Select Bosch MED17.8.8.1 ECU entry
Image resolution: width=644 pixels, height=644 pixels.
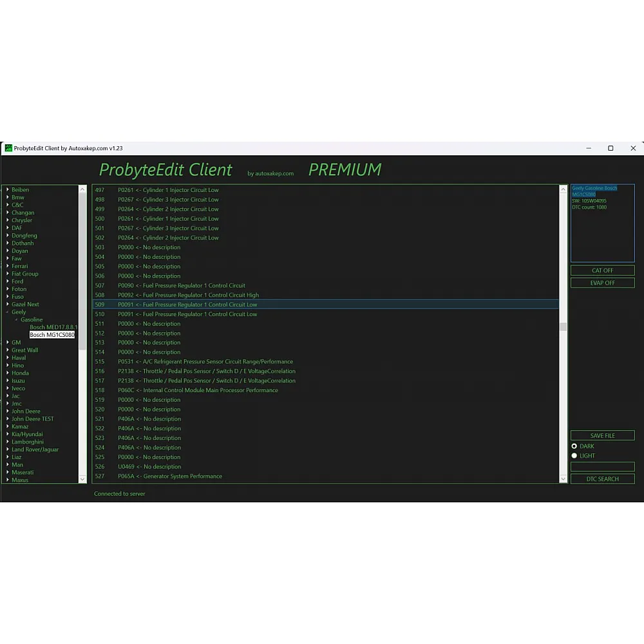pos(53,327)
